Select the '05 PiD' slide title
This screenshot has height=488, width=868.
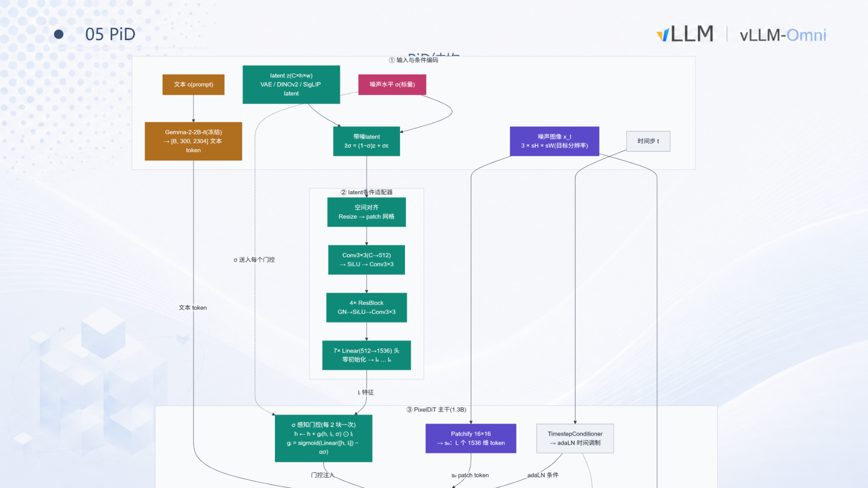tap(110, 34)
